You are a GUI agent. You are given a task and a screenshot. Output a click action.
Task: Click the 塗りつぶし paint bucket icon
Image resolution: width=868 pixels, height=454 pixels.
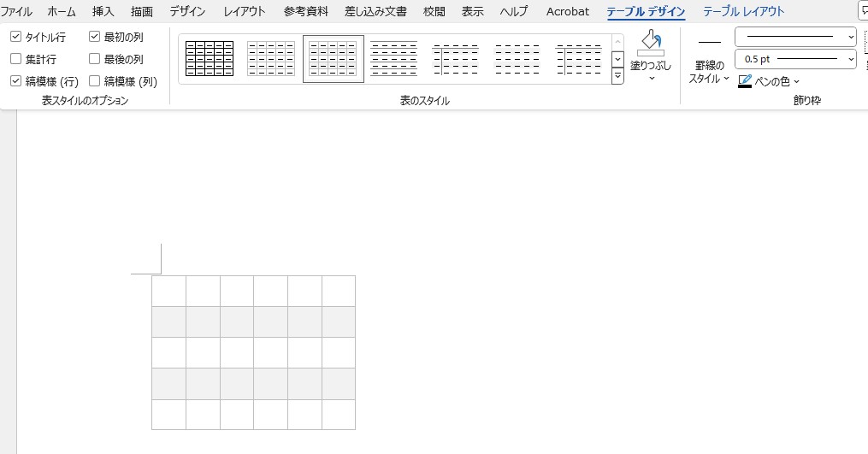[x=651, y=43]
